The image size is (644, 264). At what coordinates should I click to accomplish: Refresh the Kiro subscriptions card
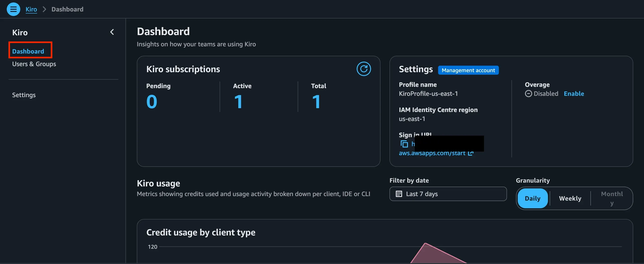[x=363, y=69]
